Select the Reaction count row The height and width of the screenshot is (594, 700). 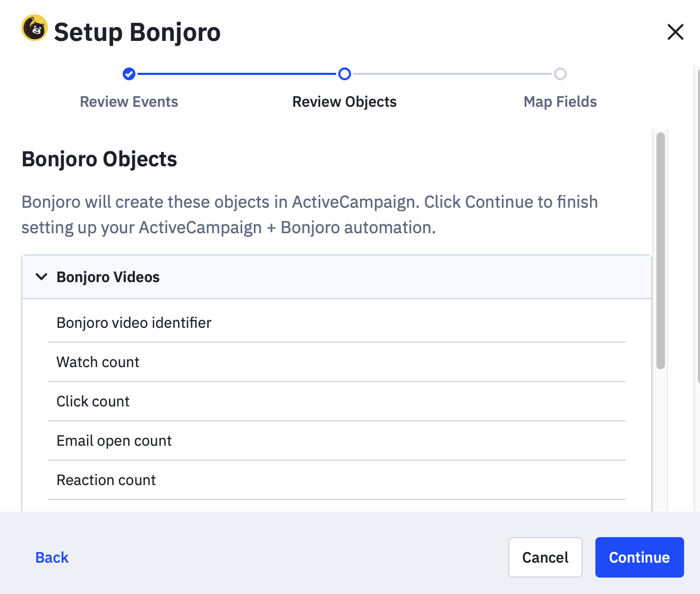(x=337, y=480)
